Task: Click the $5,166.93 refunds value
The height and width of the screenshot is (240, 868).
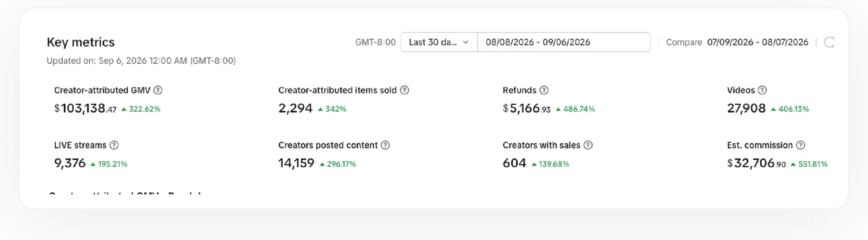Action: click(x=527, y=109)
